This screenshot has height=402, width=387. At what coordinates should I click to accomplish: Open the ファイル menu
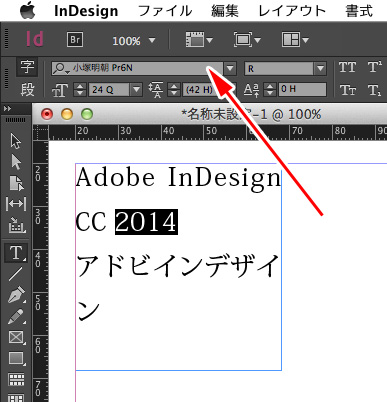[x=165, y=11]
